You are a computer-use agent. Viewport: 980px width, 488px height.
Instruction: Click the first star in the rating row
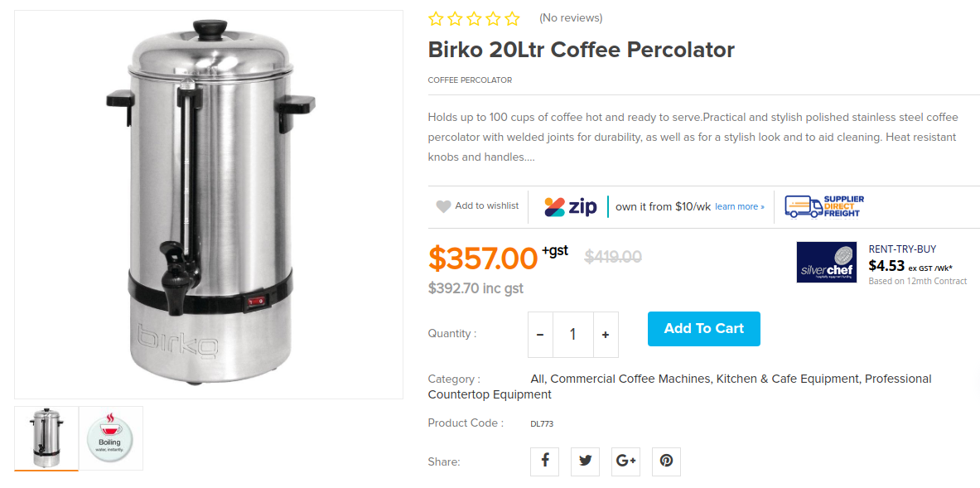[435, 17]
